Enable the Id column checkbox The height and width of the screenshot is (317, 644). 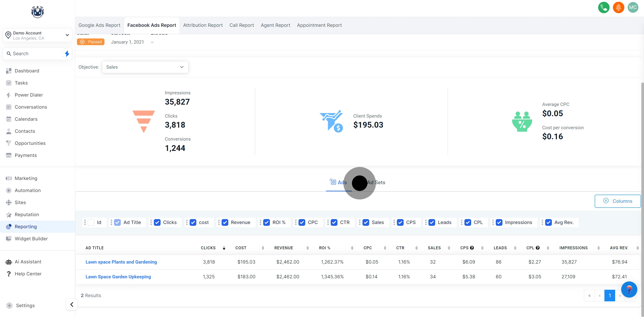[91, 222]
